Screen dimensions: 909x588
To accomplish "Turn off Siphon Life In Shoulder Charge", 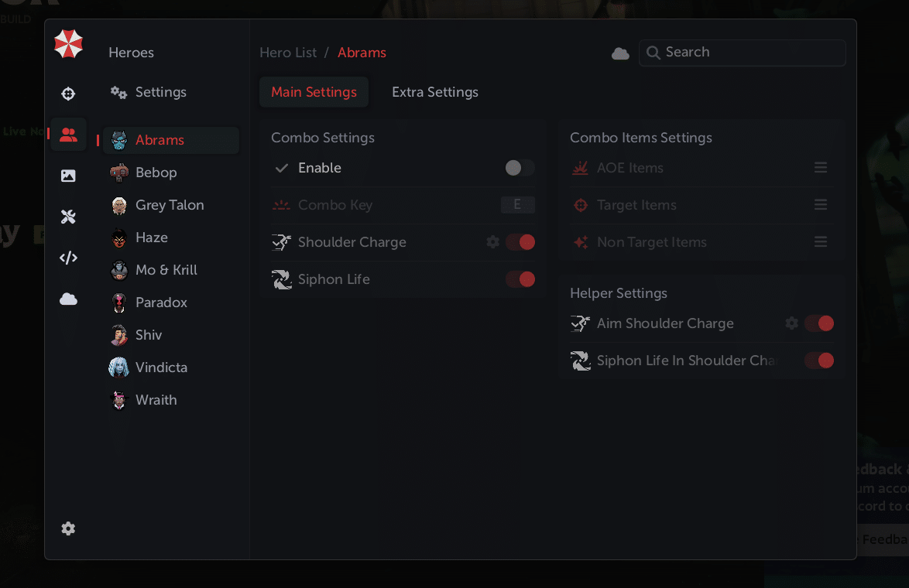I will [818, 361].
